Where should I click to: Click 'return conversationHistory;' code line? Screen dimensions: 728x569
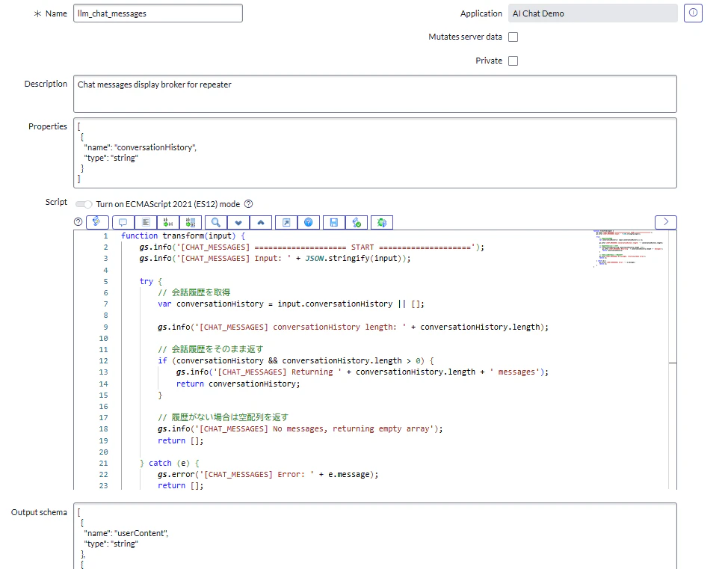point(238,384)
